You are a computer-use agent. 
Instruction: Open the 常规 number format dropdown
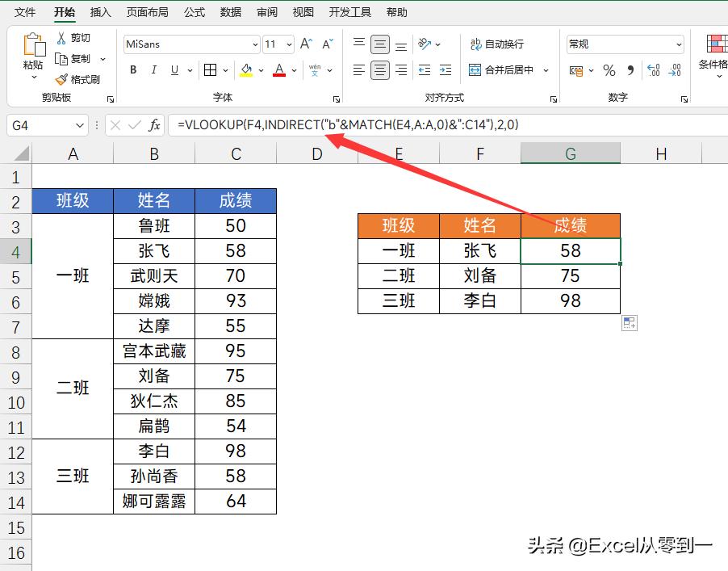678,44
